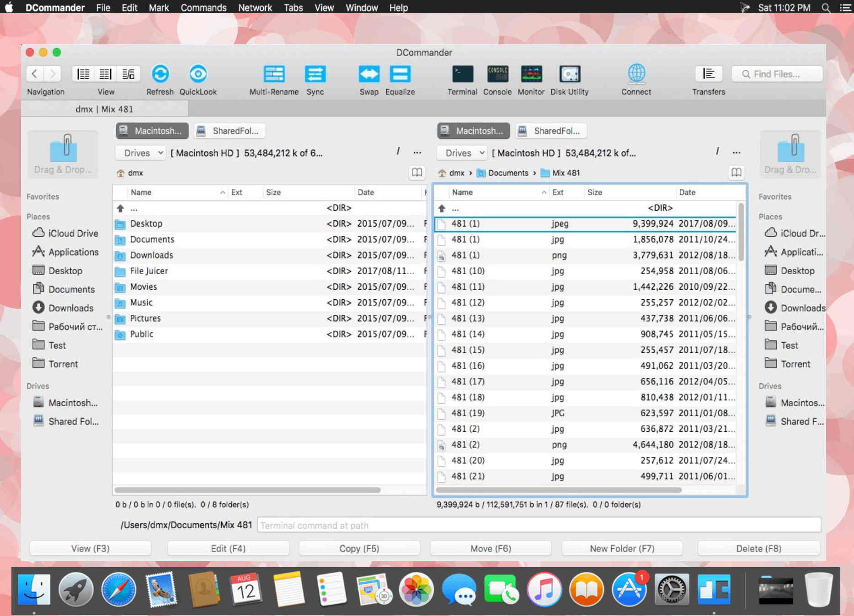Go up via right panel parent row
The height and width of the screenshot is (616, 854).
[x=585, y=208]
